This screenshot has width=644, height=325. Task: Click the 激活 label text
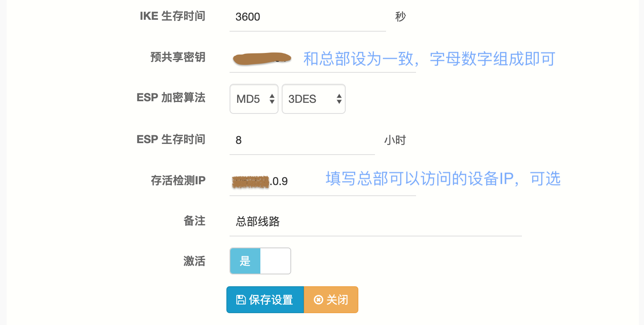(x=194, y=261)
